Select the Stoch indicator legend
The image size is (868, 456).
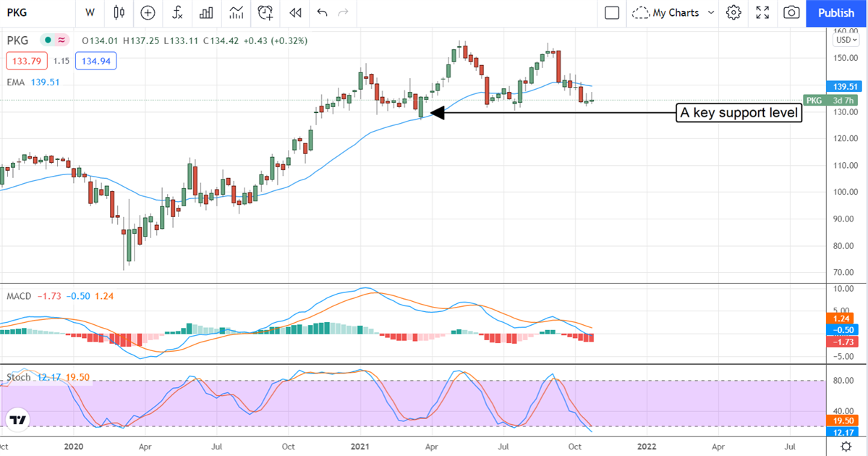point(48,377)
